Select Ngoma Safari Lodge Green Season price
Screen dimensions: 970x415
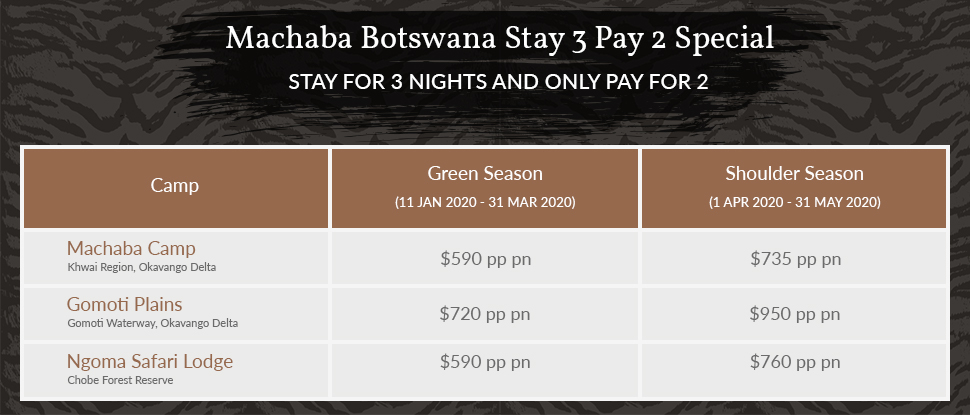[x=485, y=370]
